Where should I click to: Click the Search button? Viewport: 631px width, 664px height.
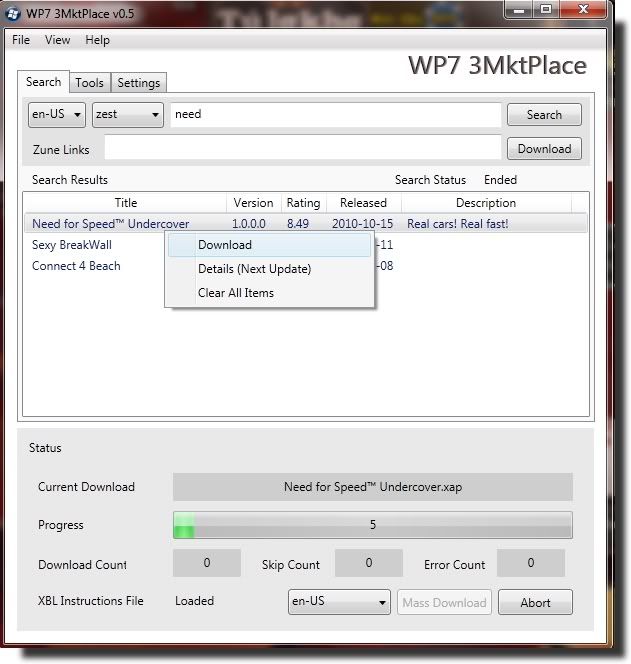[544, 115]
